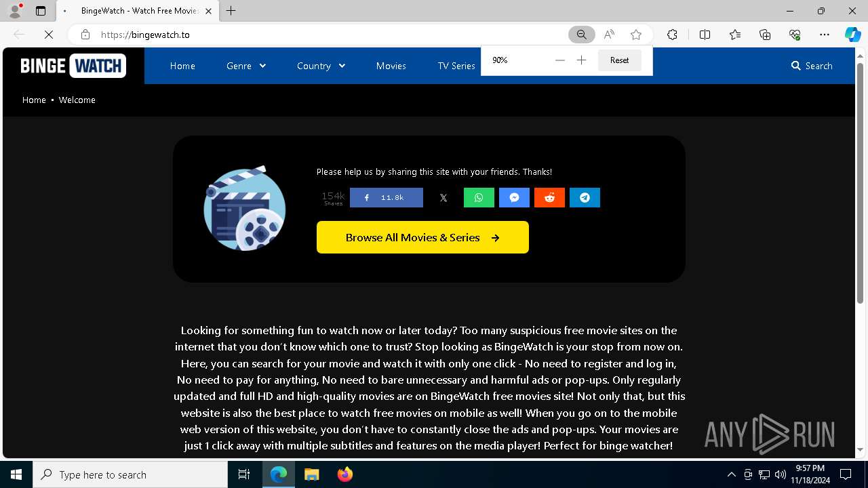This screenshot has width=868, height=488.
Task: Share the site on Reddit
Action: (x=549, y=198)
